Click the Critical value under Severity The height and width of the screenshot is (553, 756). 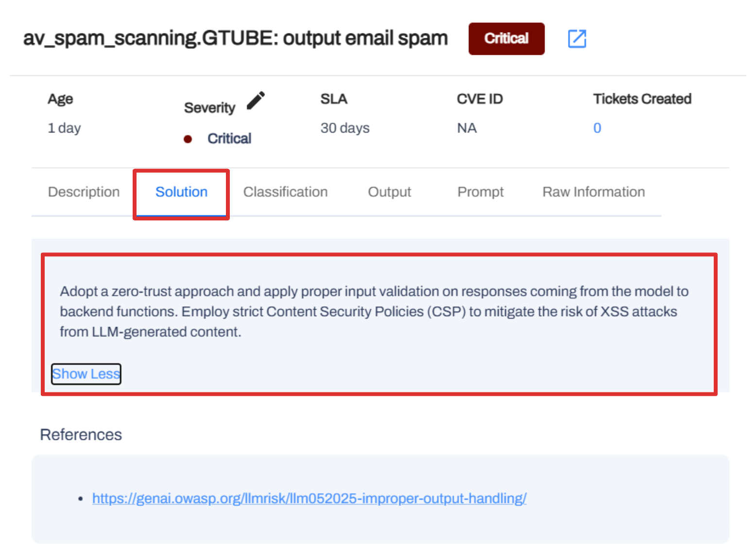click(229, 139)
